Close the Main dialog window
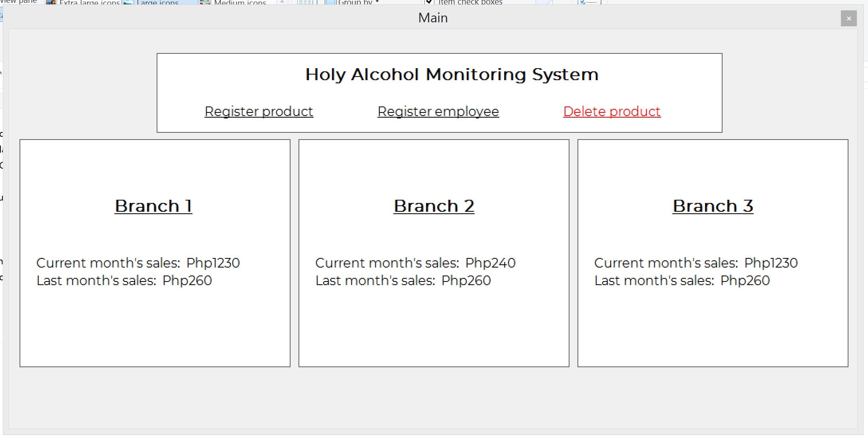The width and height of the screenshot is (868, 439). [x=849, y=18]
